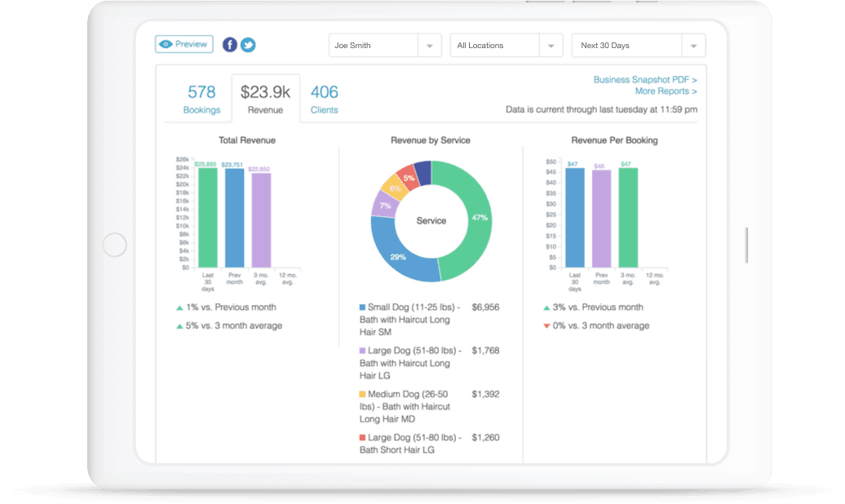Viewport: 845px width, 504px height.
Task: Open the 406 Clients tab
Action: pyautogui.click(x=324, y=99)
